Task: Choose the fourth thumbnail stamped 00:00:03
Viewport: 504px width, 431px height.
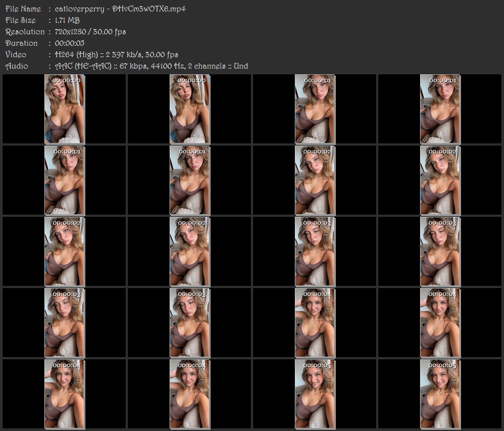Action: (x=190, y=323)
